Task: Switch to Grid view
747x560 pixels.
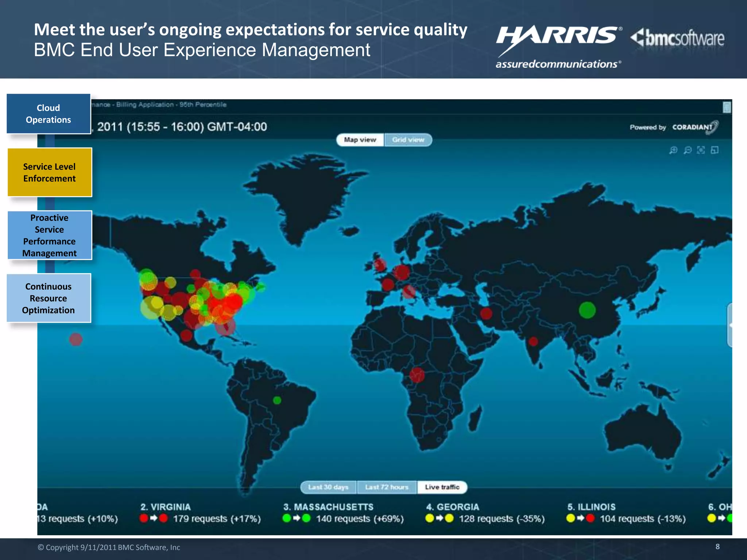Action: [408, 140]
